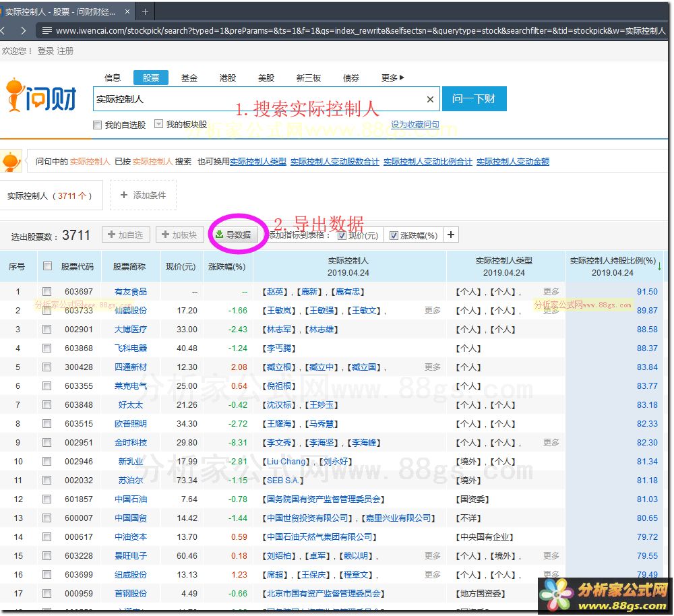
Task: Open a new browser tab with plus
Action: (146, 12)
